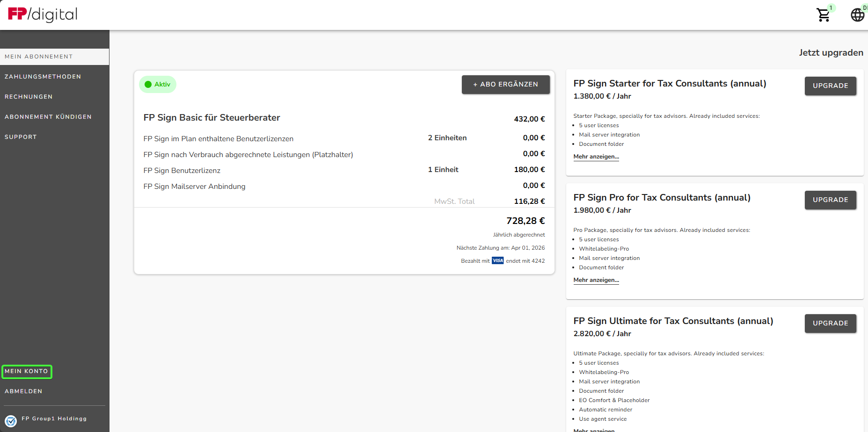The image size is (868, 432).
Task: Click the endet mit 4242 card text
Action: 525,261
